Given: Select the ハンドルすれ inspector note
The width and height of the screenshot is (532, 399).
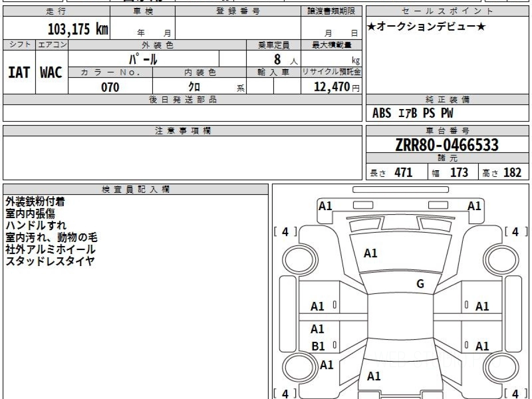Looking at the screenshot, I should coord(35,226).
